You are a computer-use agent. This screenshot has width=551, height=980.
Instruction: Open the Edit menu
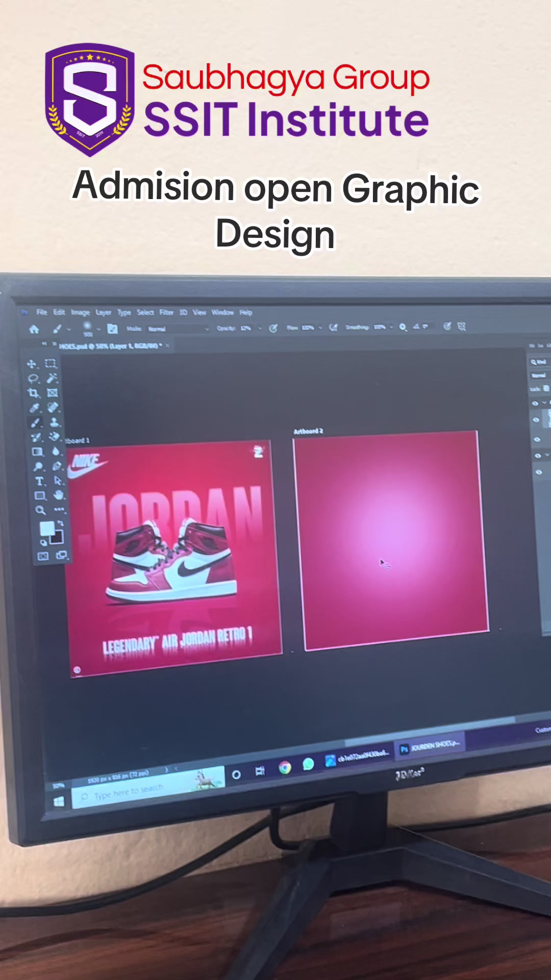pos(59,312)
